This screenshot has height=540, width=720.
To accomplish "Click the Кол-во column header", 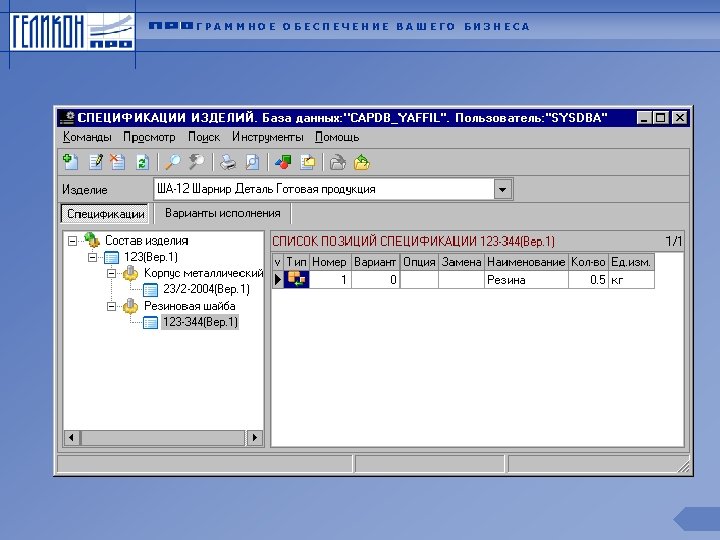I will point(589,262).
